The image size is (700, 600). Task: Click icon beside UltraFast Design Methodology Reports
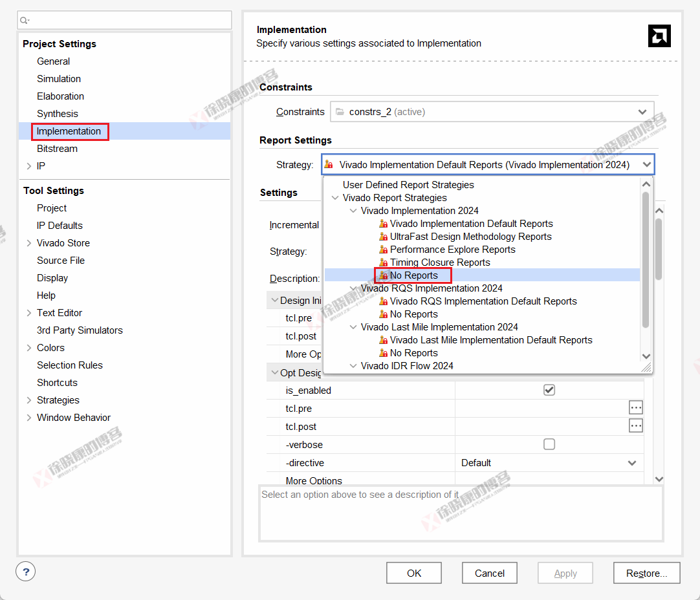tap(383, 237)
